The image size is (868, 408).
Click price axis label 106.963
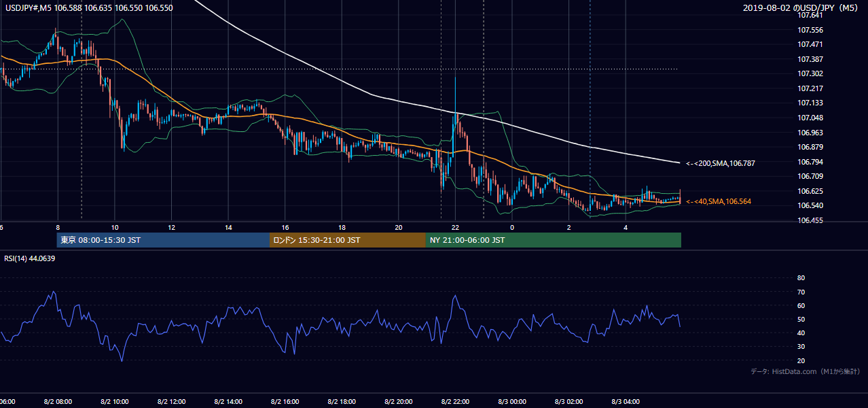(810, 132)
